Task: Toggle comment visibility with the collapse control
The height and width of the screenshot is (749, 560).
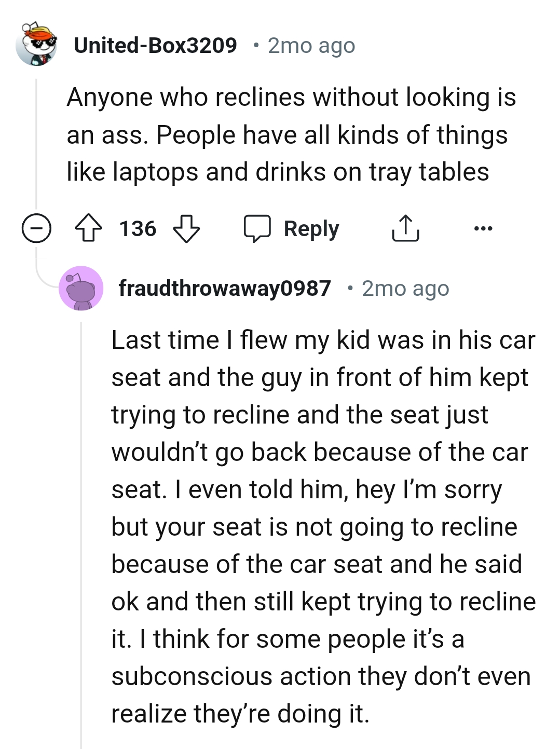Action: (36, 228)
